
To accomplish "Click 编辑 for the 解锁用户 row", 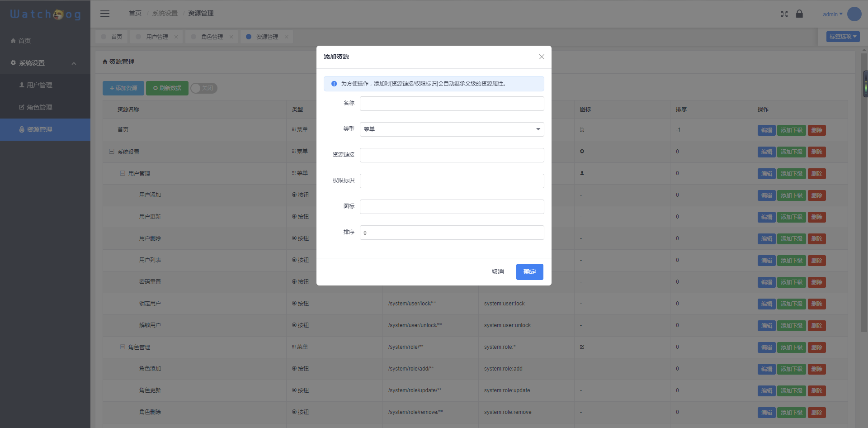I will click(767, 326).
